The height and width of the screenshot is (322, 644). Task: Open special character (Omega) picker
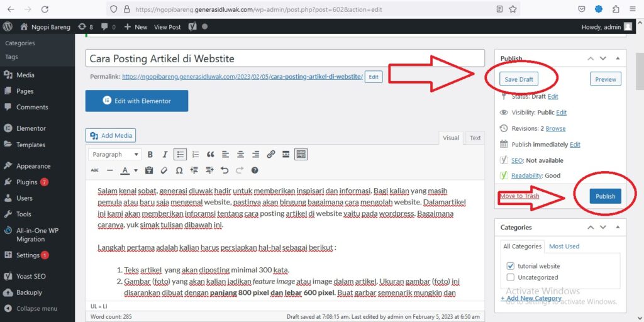179,170
